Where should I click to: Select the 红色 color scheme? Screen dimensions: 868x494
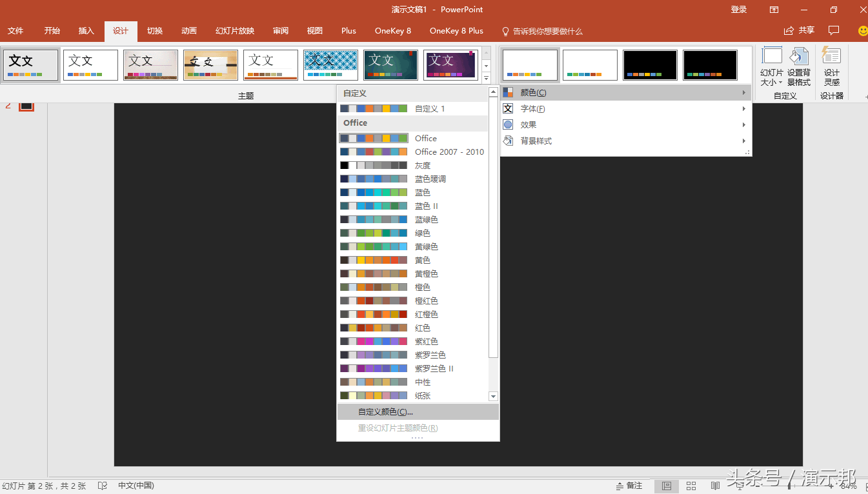click(x=412, y=328)
